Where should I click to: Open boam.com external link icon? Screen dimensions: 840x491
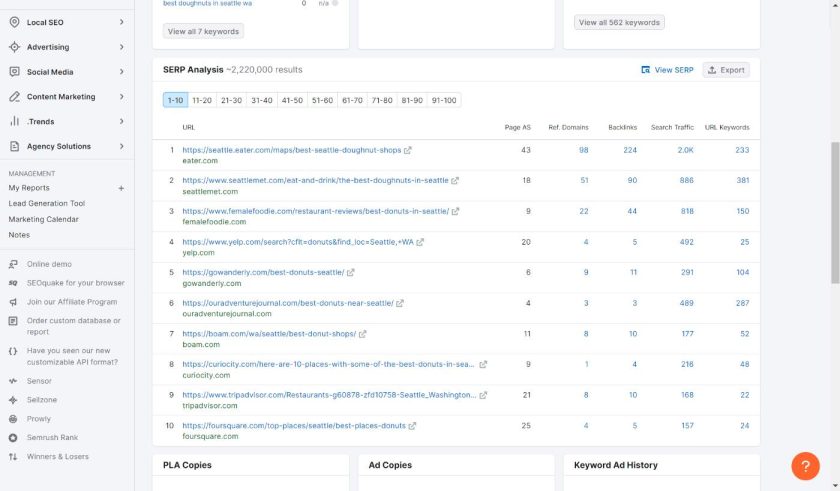362,334
